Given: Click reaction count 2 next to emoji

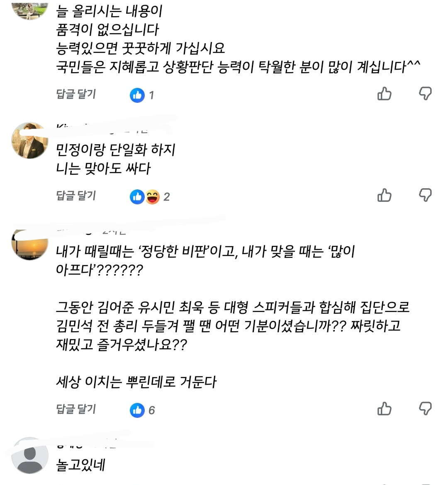Looking at the screenshot, I should 167,197.
